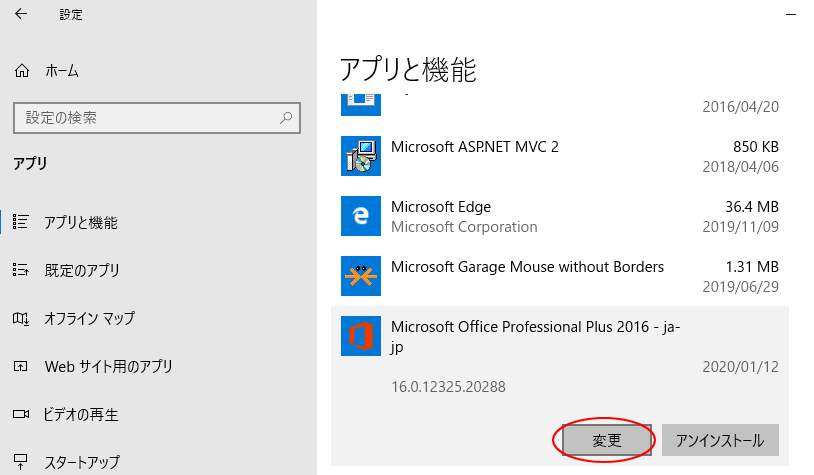The height and width of the screenshot is (475, 814).
Task: Click the アプリと機能 list icon
Action: pyautogui.click(x=21, y=222)
